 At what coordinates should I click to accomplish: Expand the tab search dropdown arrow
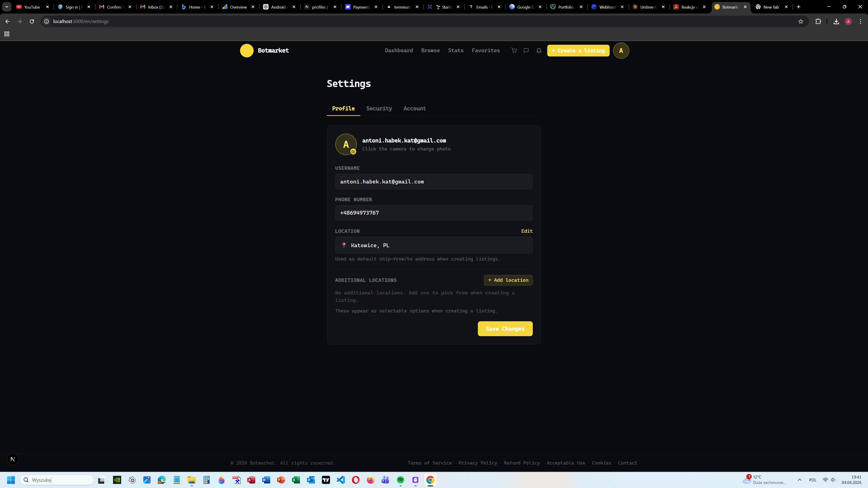point(6,7)
